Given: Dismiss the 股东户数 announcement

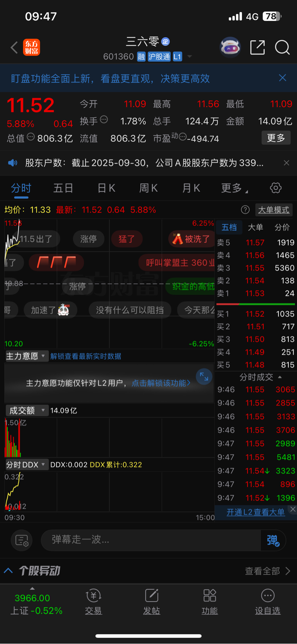Looking at the screenshot, I should (287, 163).
